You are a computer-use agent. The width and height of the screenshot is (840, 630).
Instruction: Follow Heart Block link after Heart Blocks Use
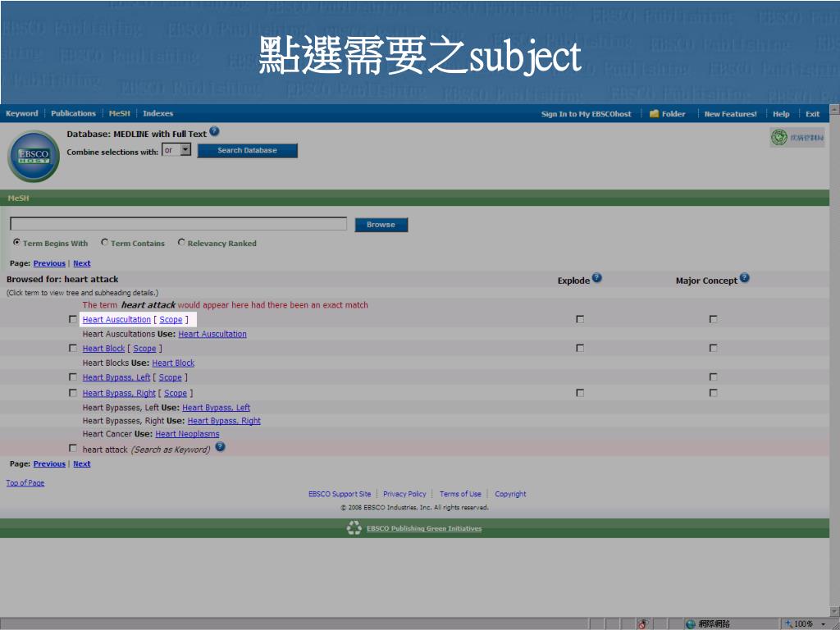tap(173, 363)
